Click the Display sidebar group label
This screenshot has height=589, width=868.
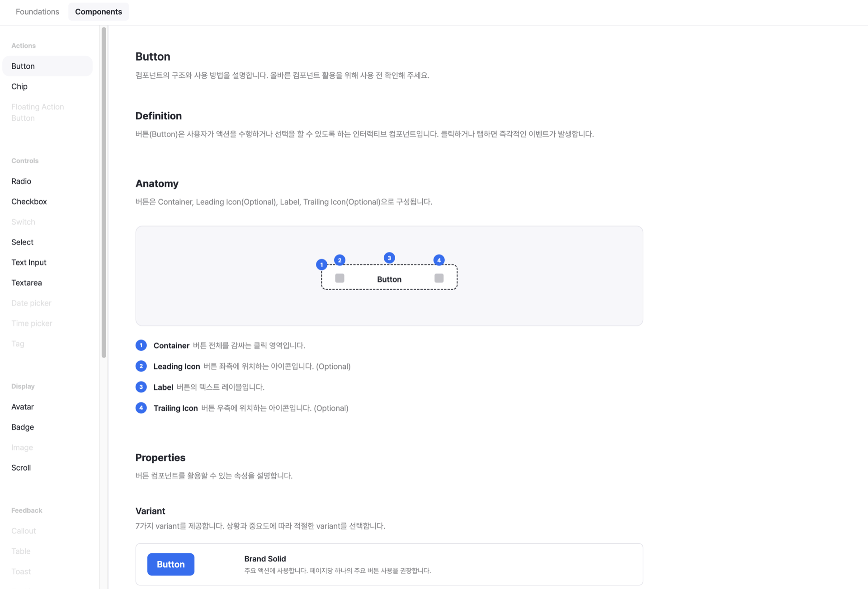23,386
